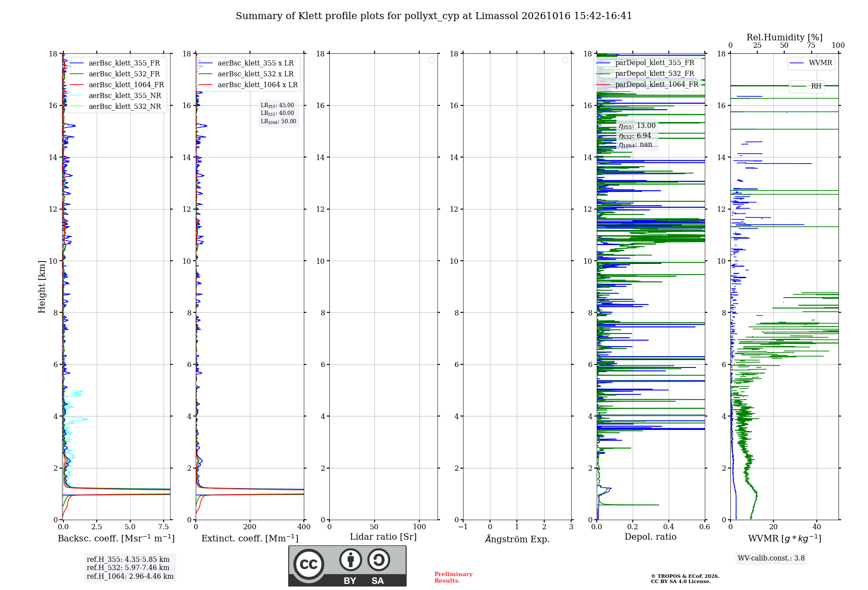The width and height of the screenshot is (868, 590).
Task: Click the LR1064: 50.00 value text
Action: pos(279,121)
